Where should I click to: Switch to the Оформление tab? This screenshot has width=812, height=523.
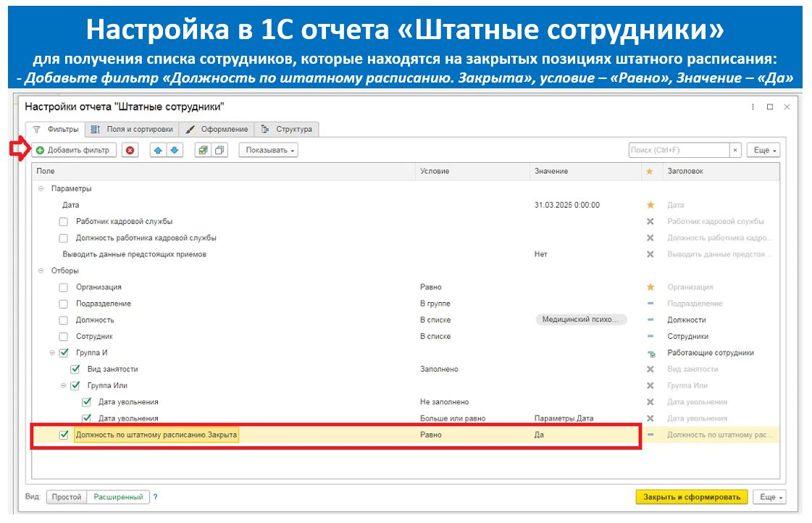217,130
